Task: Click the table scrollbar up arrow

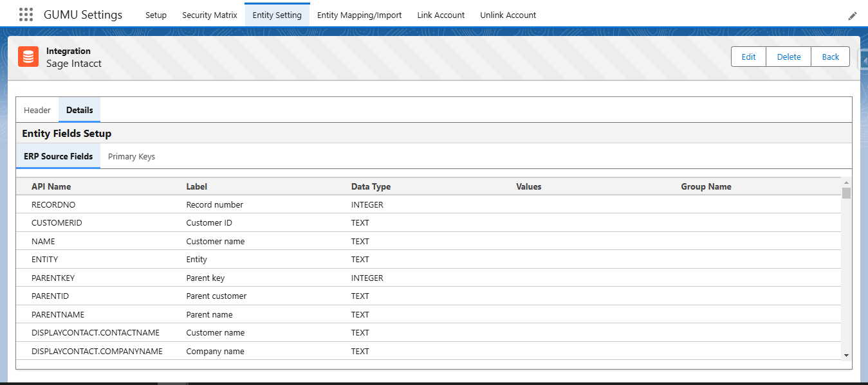Action: pyautogui.click(x=846, y=183)
